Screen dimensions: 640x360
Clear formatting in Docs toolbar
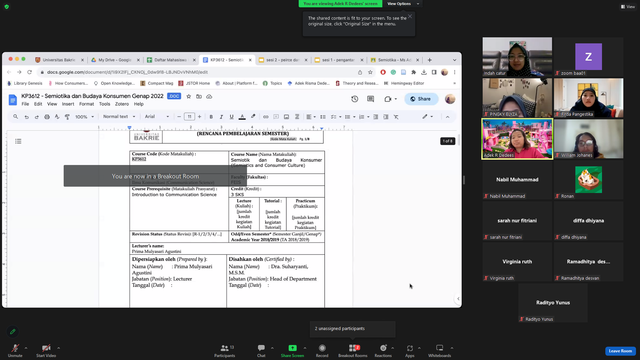pos(396,117)
